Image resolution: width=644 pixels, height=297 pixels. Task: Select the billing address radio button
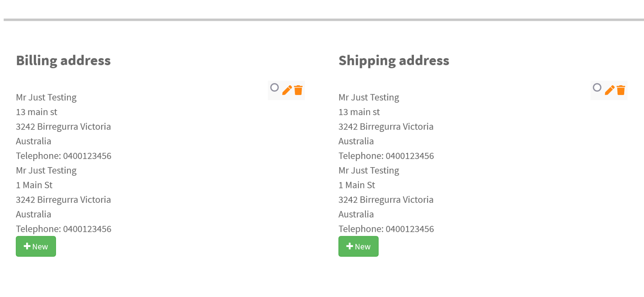pos(274,88)
